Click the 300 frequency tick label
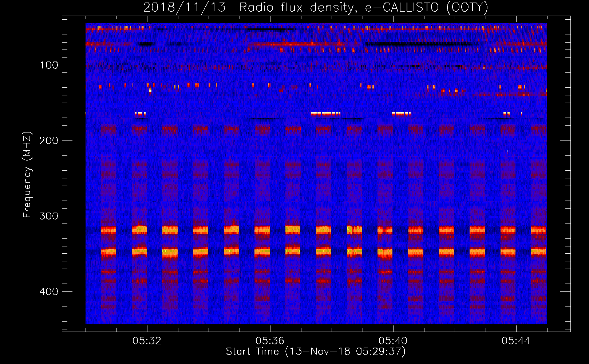This screenshot has height=364, width=589. (49, 216)
